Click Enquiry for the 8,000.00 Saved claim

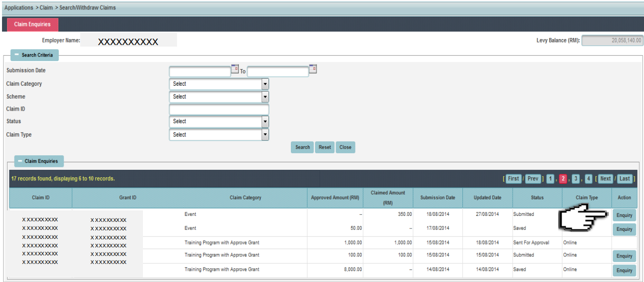pos(624,270)
